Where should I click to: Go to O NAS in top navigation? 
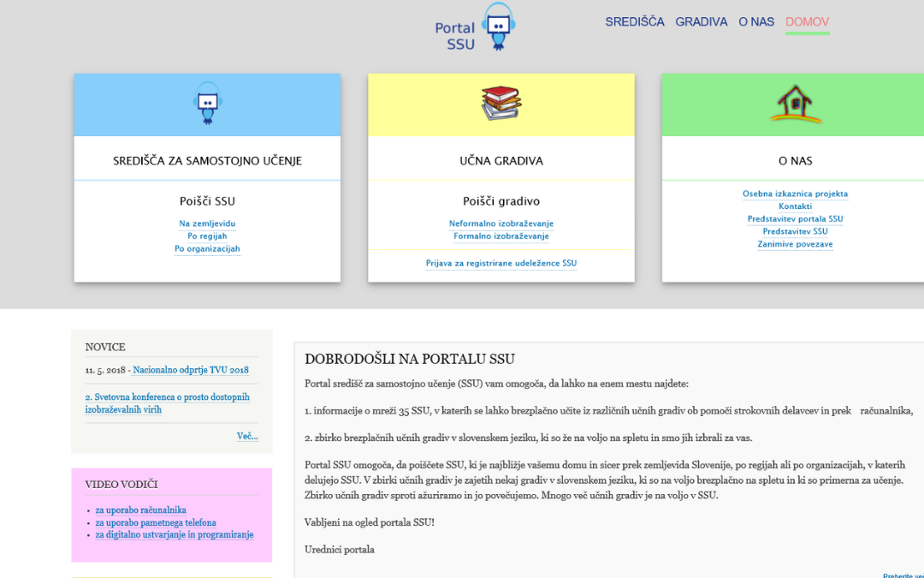pos(755,22)
